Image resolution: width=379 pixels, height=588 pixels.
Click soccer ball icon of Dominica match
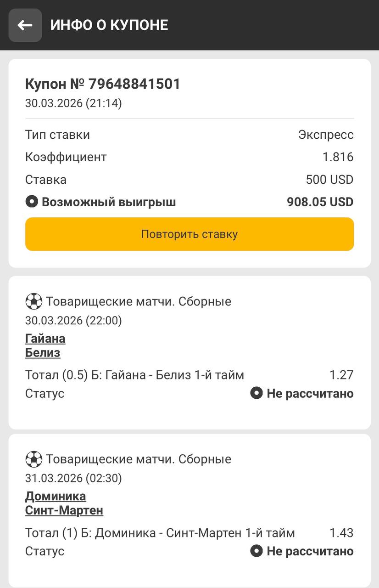pyautogui.click(x=33, y=459)
